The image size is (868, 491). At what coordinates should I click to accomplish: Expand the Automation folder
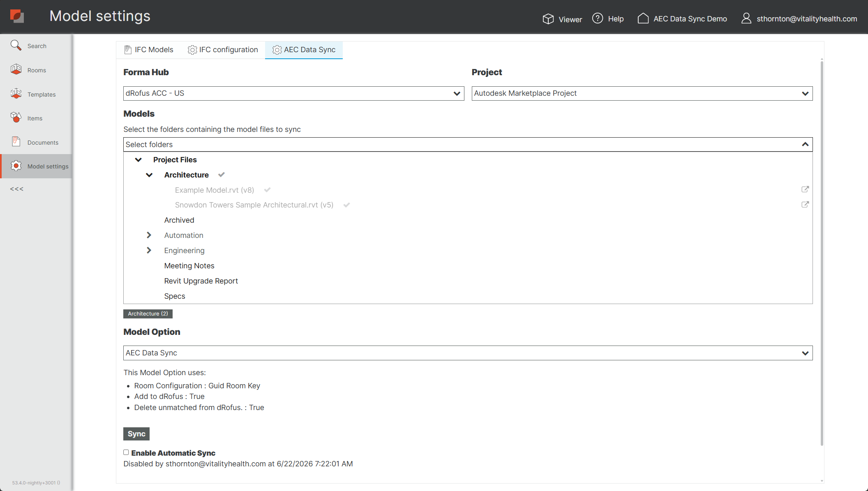point(149,235)
